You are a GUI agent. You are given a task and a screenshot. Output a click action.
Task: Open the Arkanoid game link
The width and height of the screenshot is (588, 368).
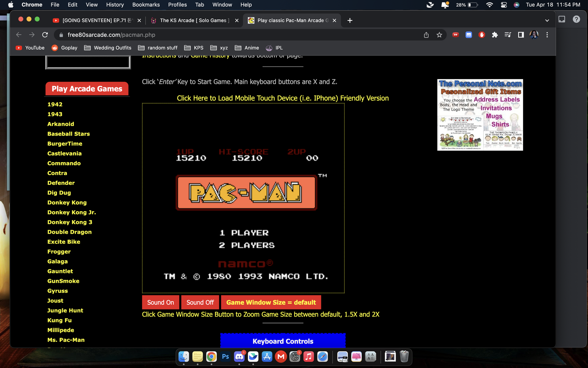click(61, 124)
